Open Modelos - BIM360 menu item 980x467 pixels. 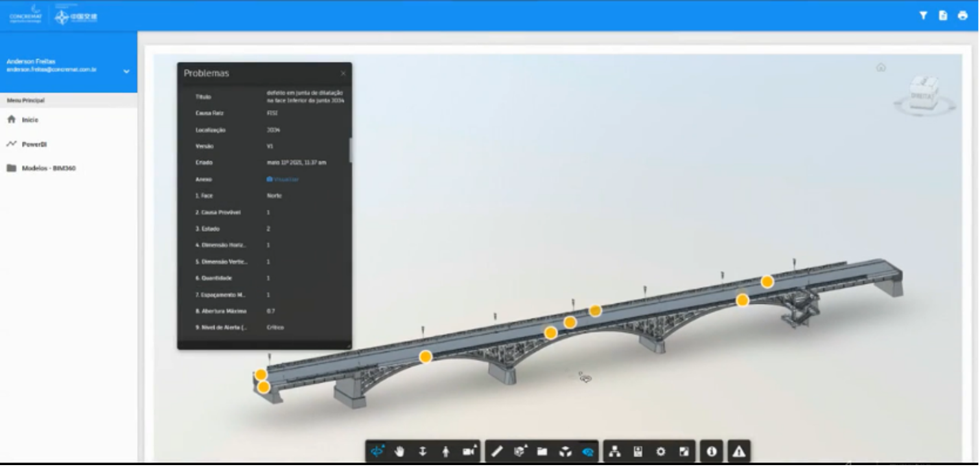coord(48,168)
